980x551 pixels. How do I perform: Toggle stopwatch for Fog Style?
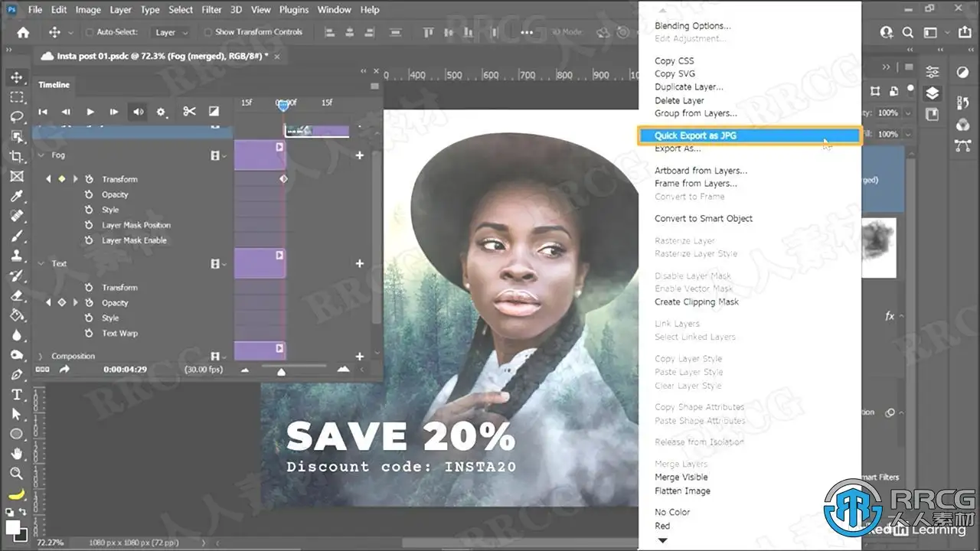click(89, 210)
